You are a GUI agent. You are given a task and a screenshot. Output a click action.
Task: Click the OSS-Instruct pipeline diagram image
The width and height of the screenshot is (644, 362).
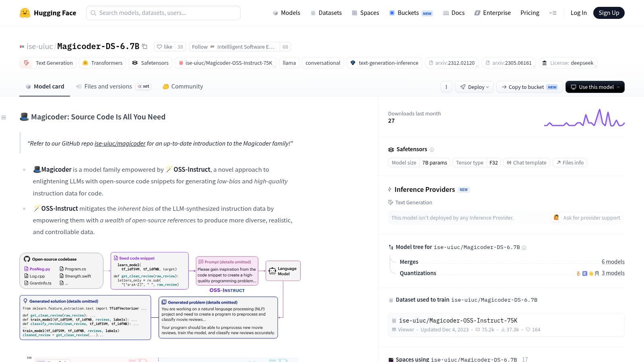[160, 296]
